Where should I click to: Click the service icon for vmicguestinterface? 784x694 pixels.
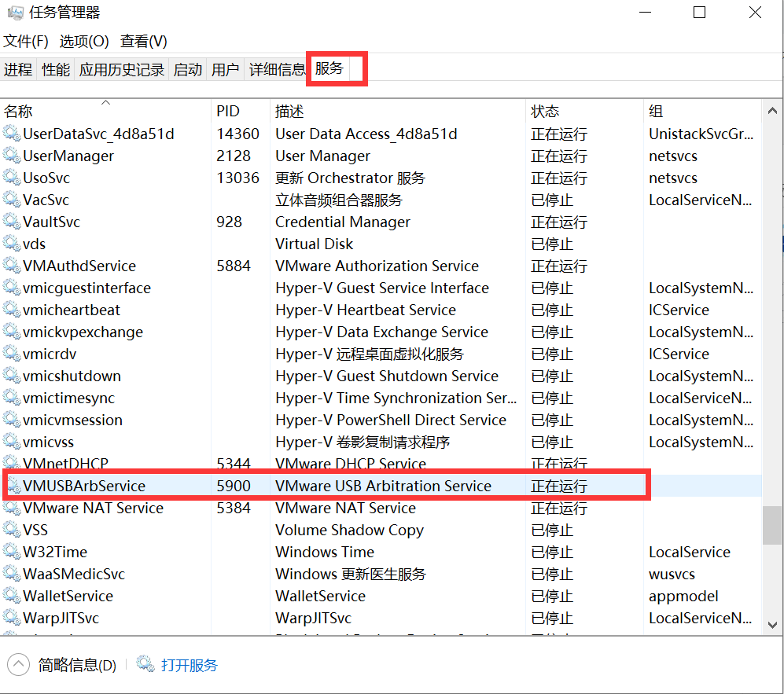click(x=12, y=288)
